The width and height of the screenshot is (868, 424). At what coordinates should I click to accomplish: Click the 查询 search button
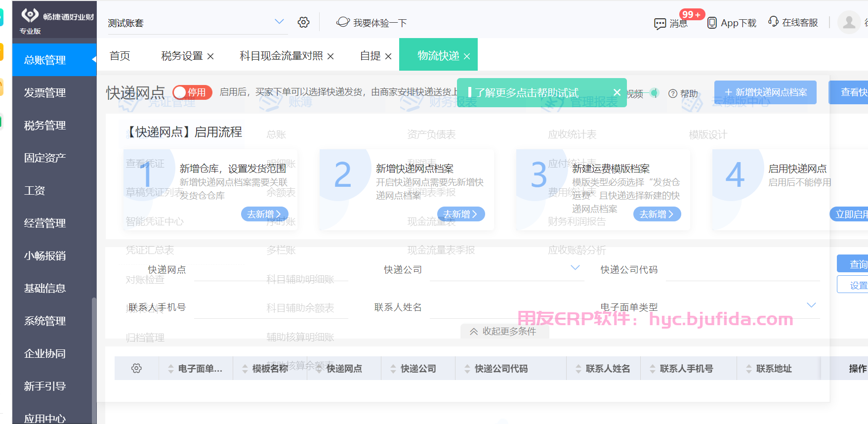[x=853, y=264]
